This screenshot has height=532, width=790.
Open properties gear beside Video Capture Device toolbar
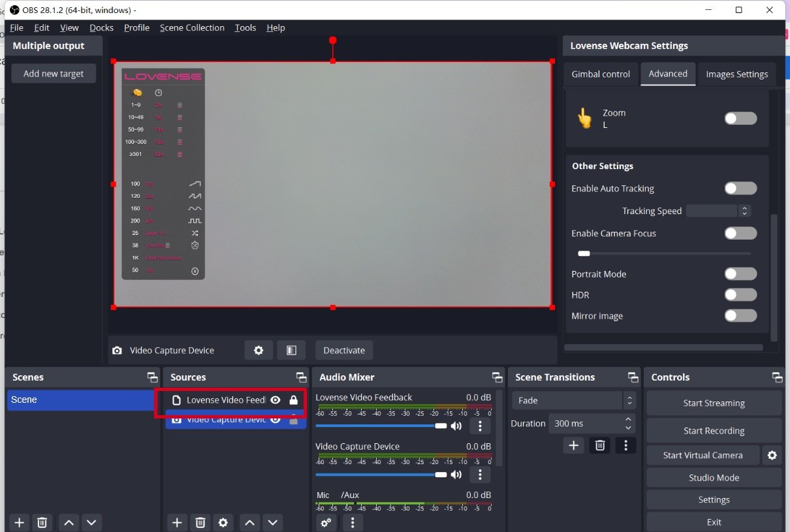(x=259, y=350)
